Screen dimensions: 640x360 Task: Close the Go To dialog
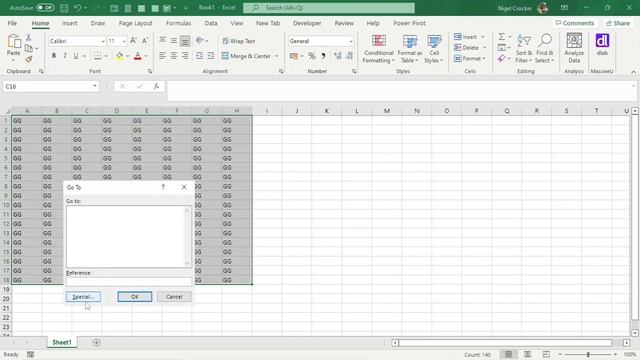coord(184,187)
